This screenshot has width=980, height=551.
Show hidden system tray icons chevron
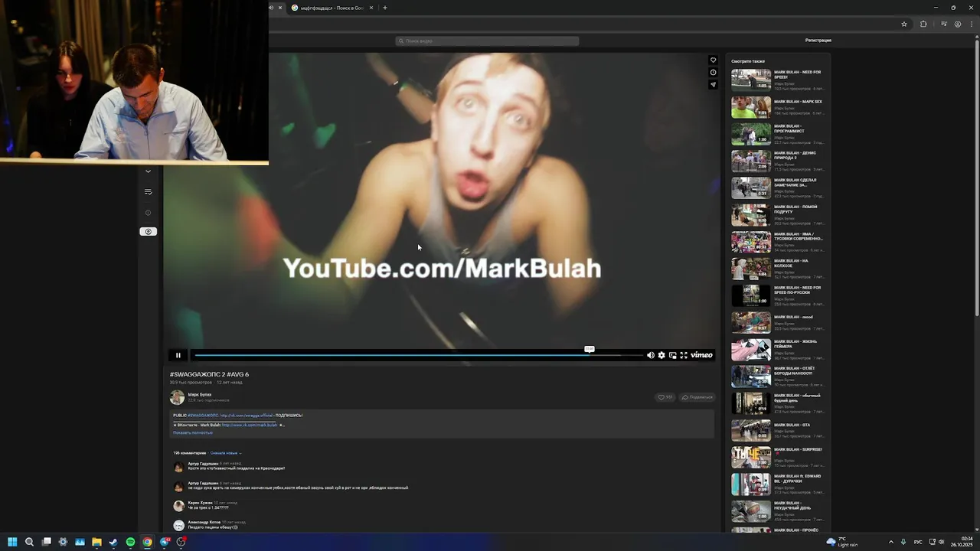[x=891, y=542]
